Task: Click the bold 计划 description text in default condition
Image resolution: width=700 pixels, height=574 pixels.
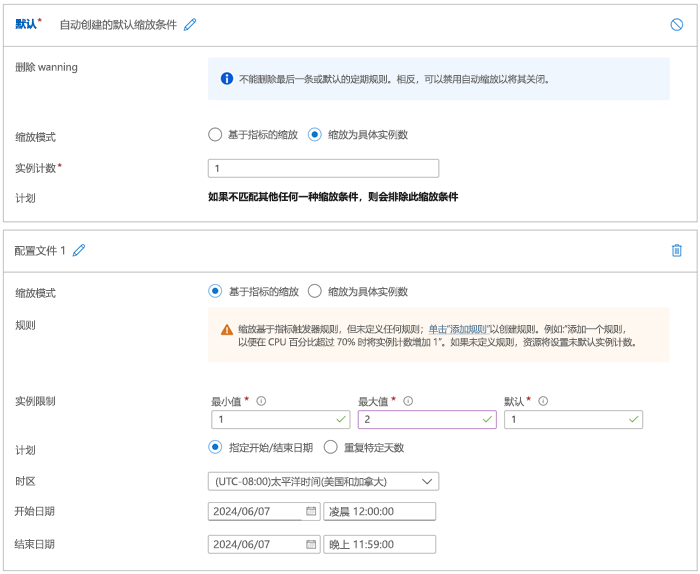Action: point(333,197)
